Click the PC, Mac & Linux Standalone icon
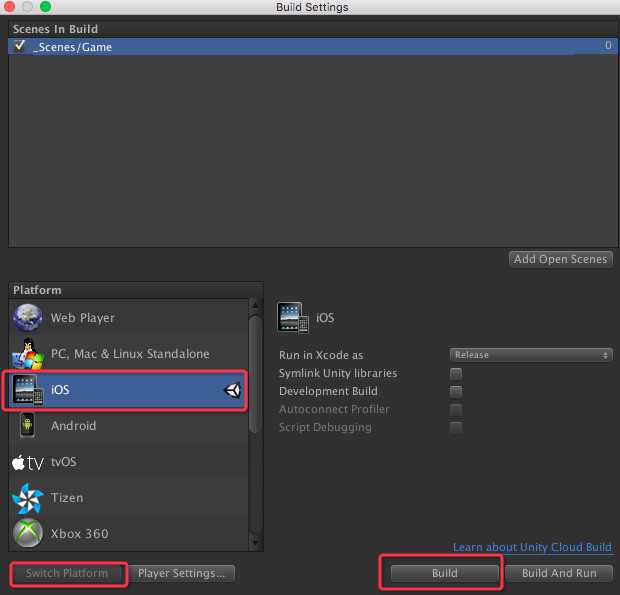620x595 pixels. coord(27,353)
